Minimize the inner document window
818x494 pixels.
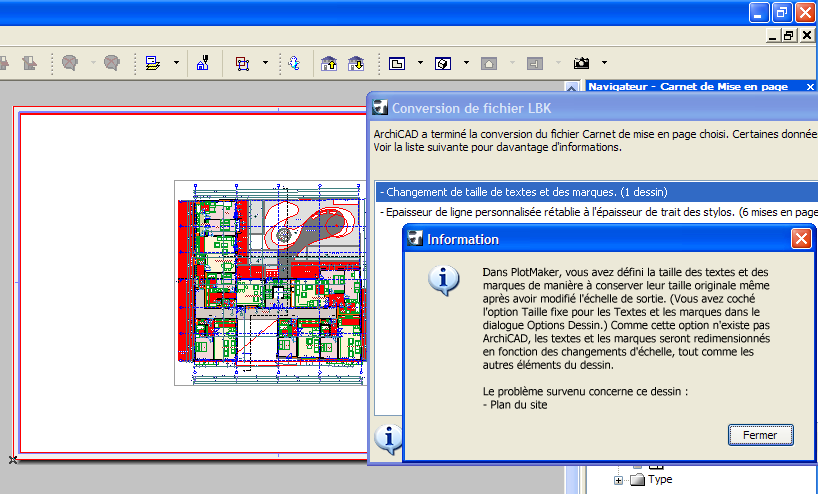[773, 35]
